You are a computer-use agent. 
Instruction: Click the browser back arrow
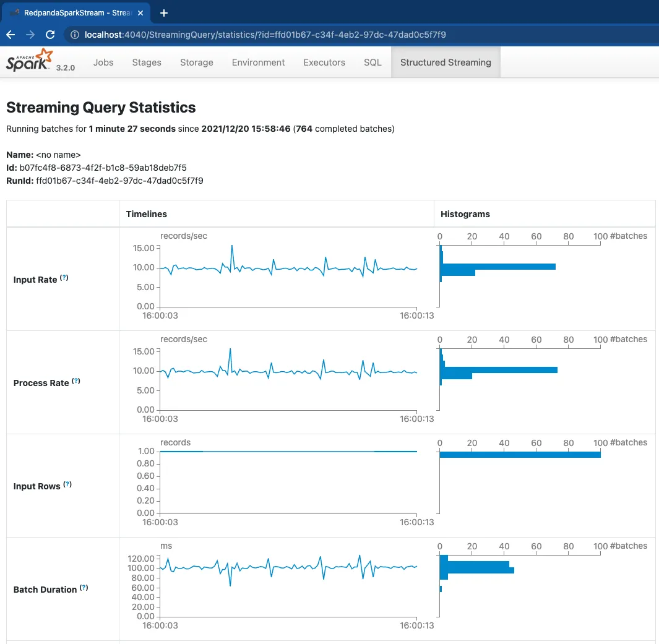(x=11, y=35)
